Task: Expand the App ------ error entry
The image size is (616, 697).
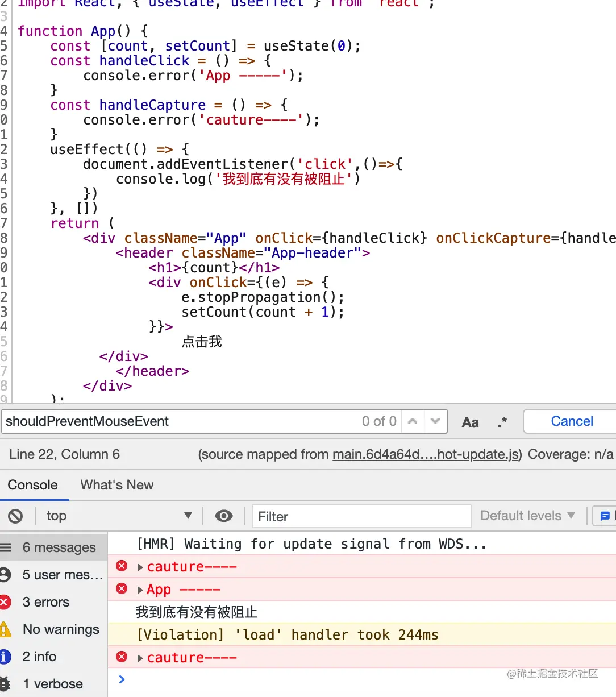Action: tap(140, 590)
